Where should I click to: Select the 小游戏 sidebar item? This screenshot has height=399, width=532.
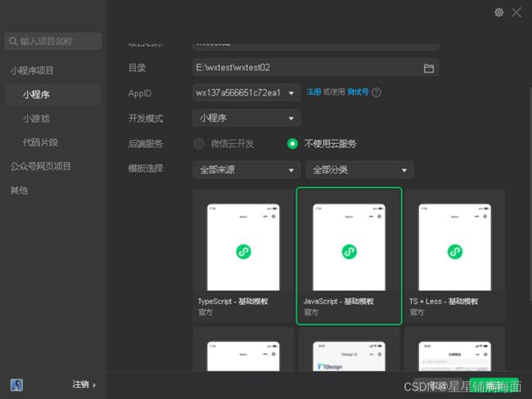(36, 119)
